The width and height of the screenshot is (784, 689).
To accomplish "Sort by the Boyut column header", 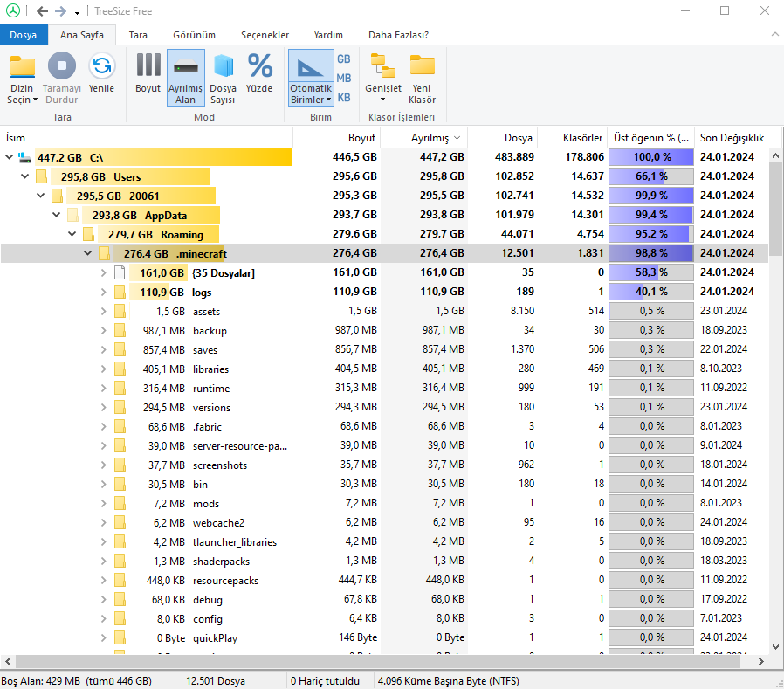I will click(336, 137).
